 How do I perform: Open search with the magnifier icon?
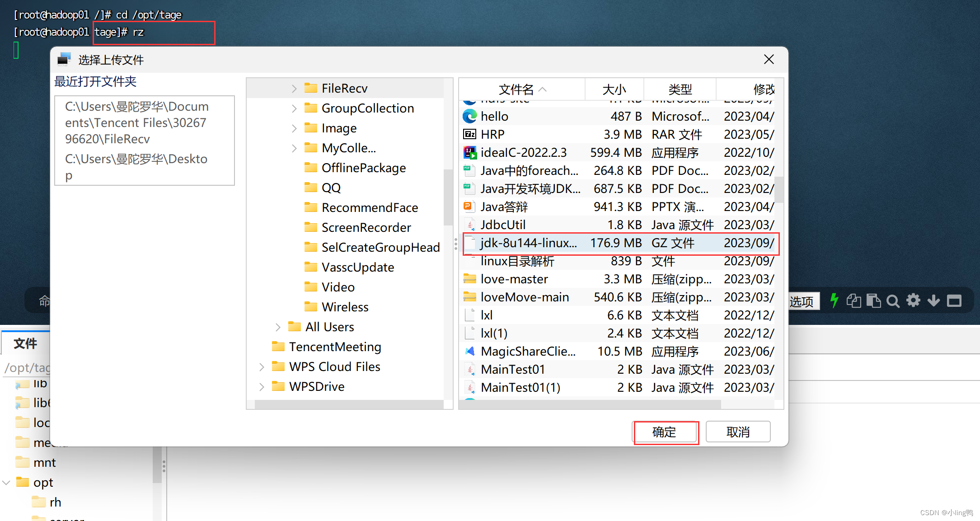(x=893, y=301)
